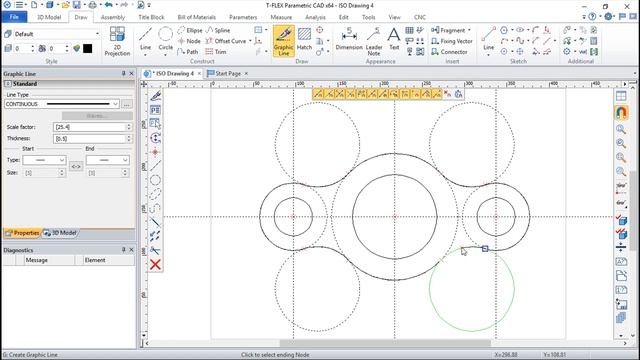The image size is (640, 360).
Task: Click the Properties panel tab
Action: 23,233
